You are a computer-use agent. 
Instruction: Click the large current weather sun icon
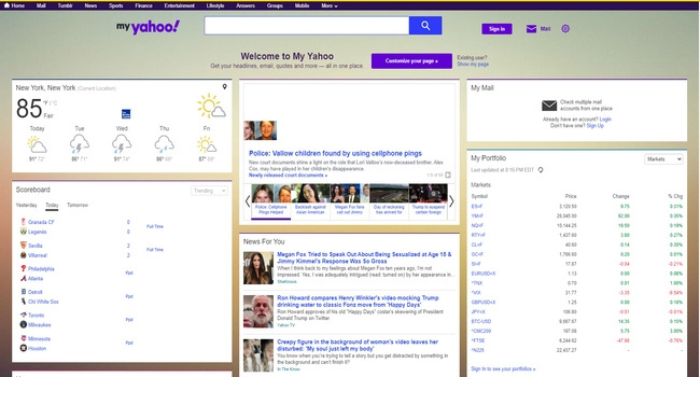211,106
